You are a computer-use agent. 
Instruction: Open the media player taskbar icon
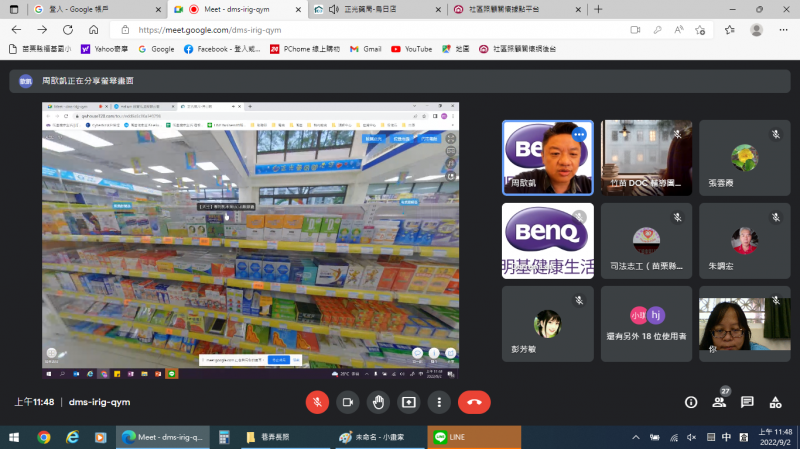pyautogui.click(x=101, y=437)
